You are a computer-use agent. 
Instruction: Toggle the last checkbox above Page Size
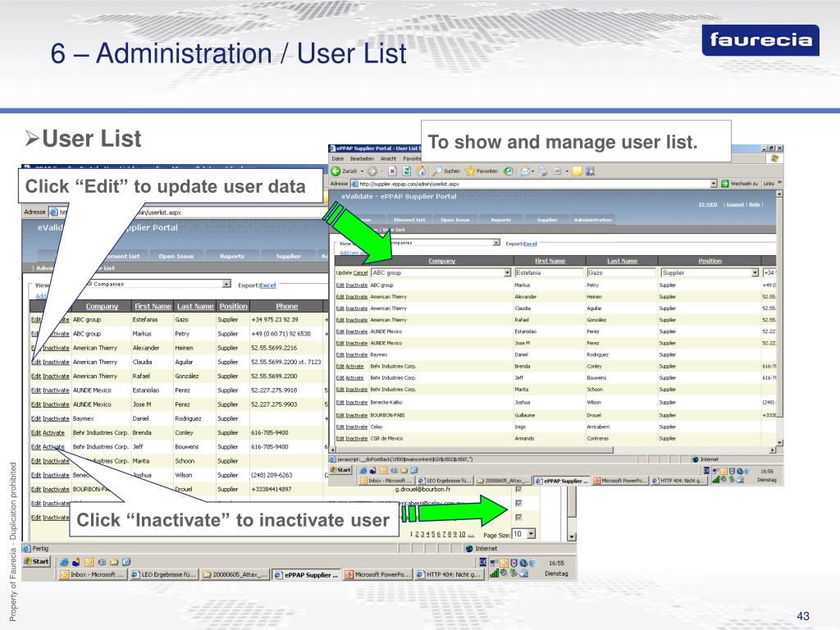click(518, 517)
